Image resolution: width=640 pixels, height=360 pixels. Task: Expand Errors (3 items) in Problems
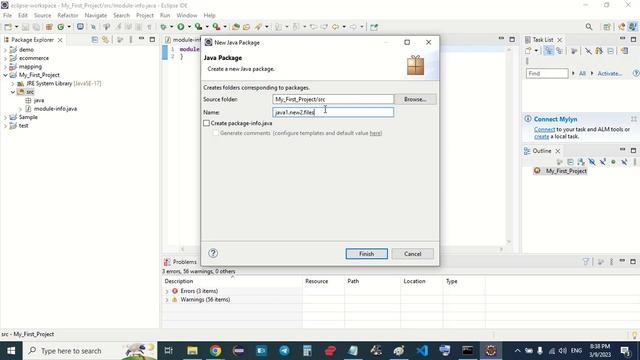167,291
